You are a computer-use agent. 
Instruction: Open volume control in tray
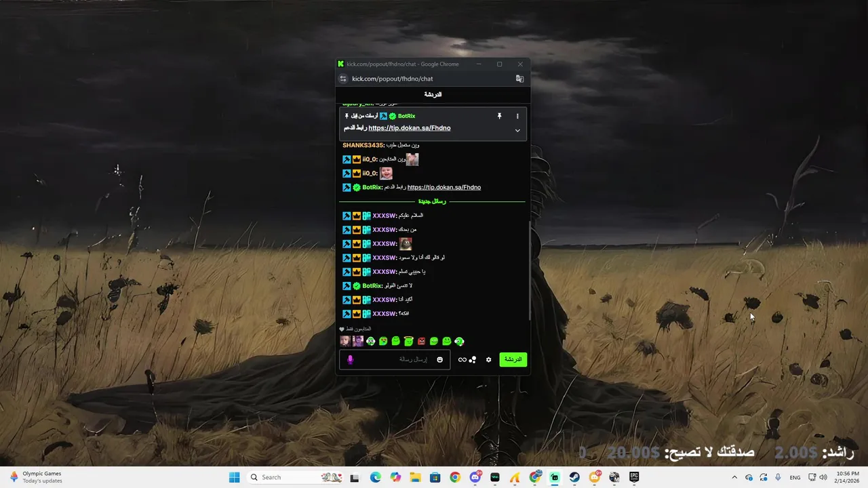(823, 477)
